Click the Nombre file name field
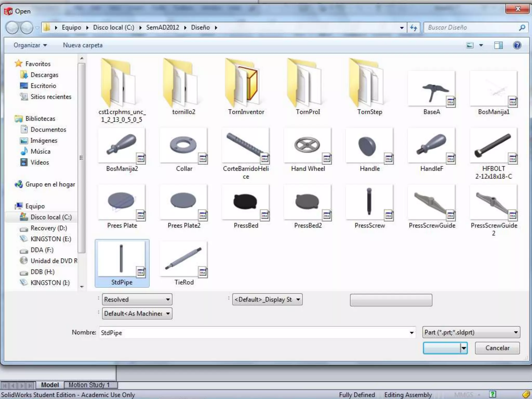 coord(253,332)
